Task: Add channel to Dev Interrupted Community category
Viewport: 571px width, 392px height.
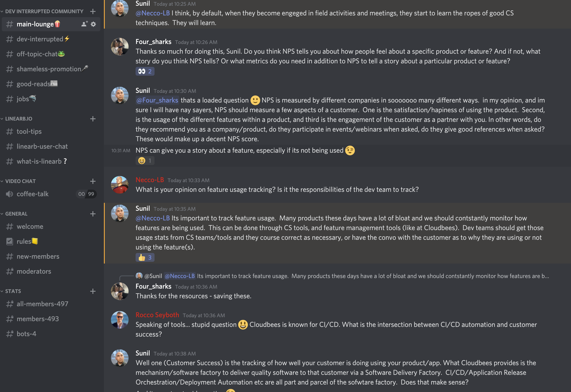Action: (x=93, y=11)
